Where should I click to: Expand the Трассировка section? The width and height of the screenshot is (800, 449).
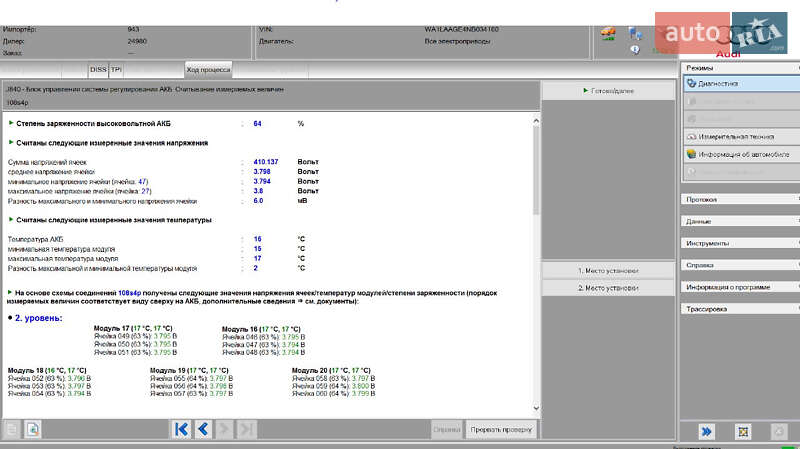point(740,309)
